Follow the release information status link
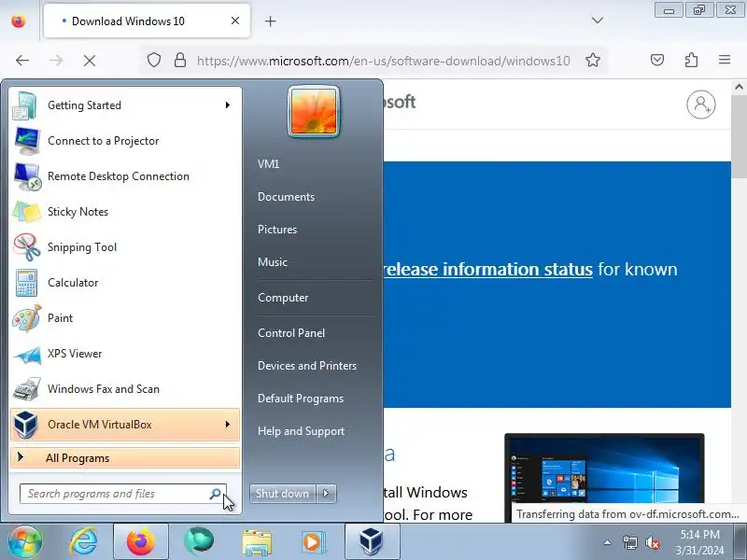Viewport: 747px width, 560px height. [x=488, y=270]
